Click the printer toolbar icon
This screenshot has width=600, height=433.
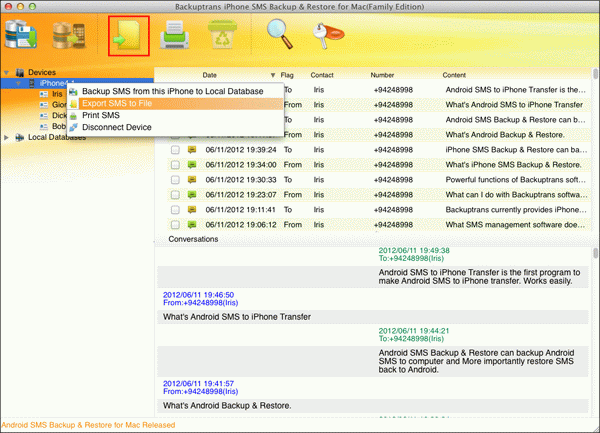click(x=174, y=35)
